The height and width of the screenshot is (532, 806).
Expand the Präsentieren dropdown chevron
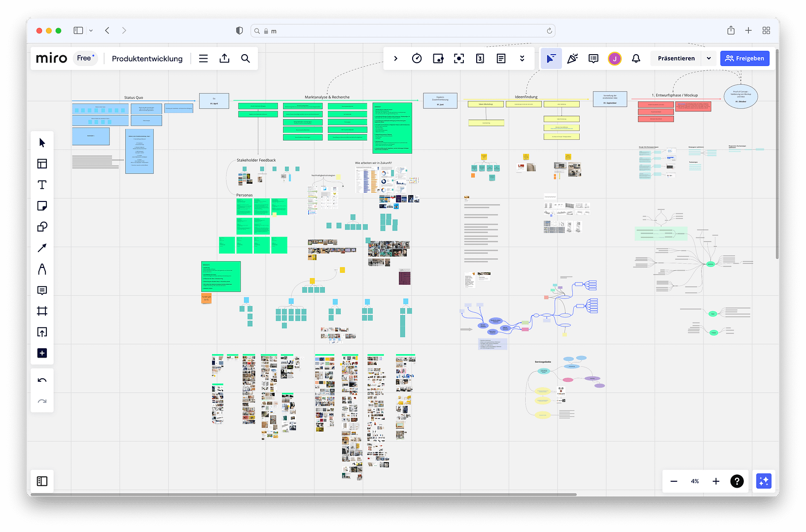pos(708,58)
